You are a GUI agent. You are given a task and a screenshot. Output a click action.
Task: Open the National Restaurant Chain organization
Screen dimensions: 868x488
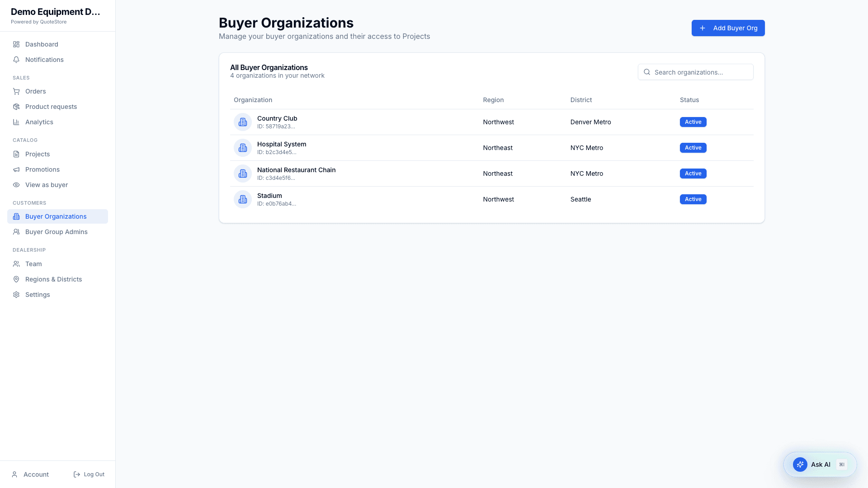pyautogui.click(x=491, y=174)
